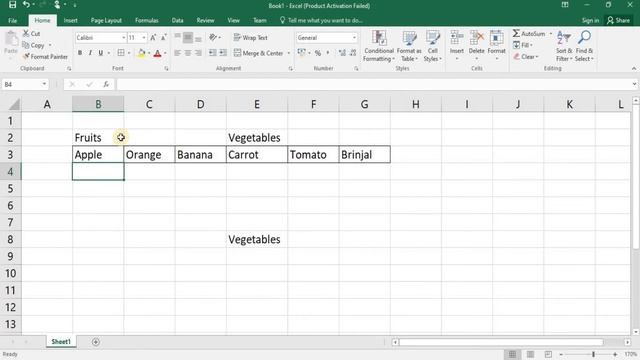The height and width of the screenshot is (360, 640).
Task: Open the File tab
Action: pos(13,20)
